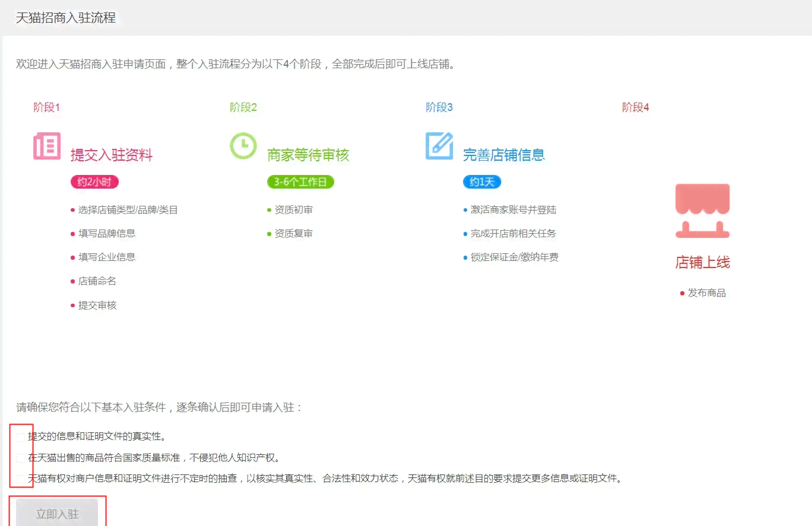Tick the checkbox about Tmall's right to spot checks
The width and height of the screenshot is (812, 526).
coord(21,479)
